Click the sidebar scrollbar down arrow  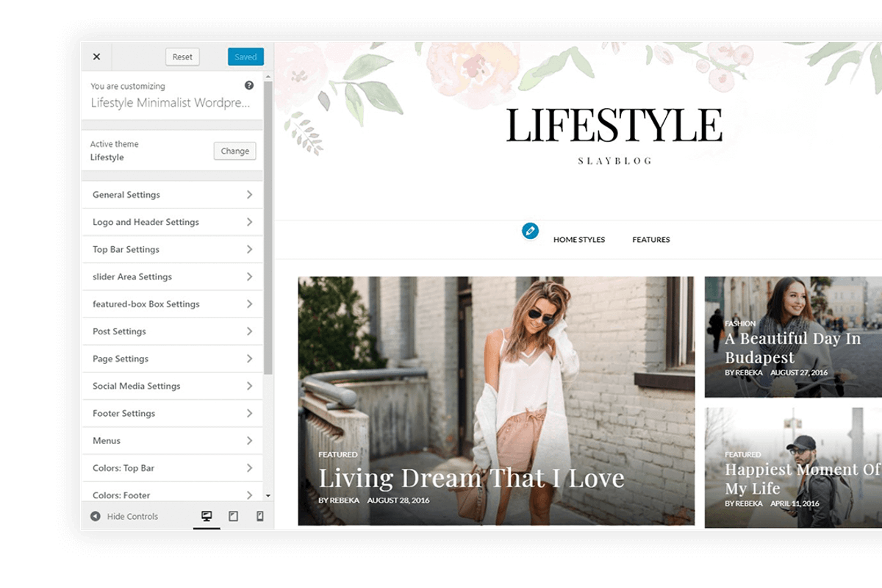(268, 496)
